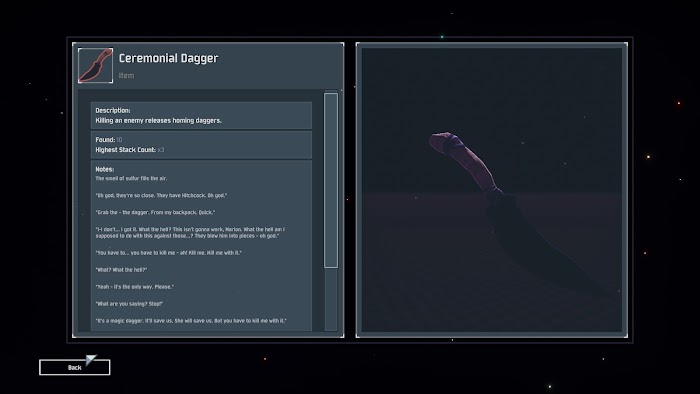
Task: Click the "Highest Stack Count:" stat line
Action: pos(129,150)
